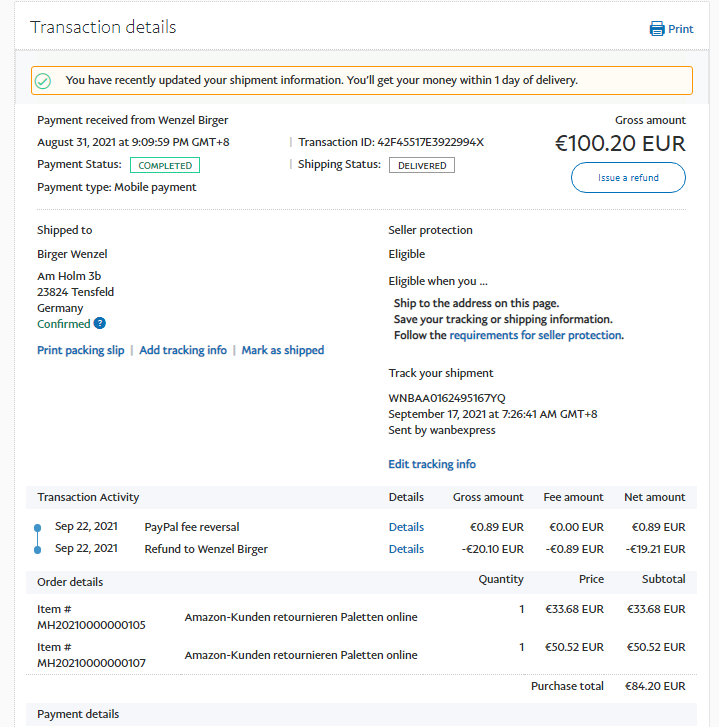Click the Edit tracking info link
This screenshot has height=727, width=719.
point(432,464)
